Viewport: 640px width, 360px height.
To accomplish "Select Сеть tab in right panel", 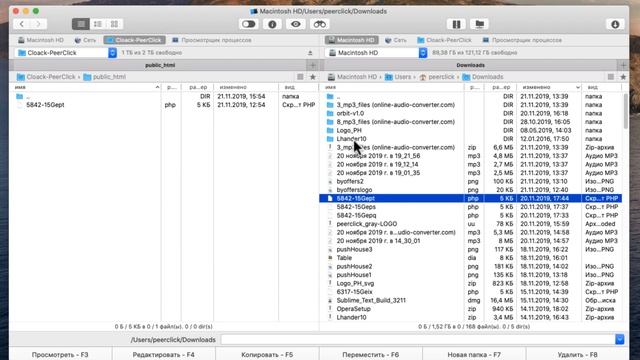I will tap(396, 40).
